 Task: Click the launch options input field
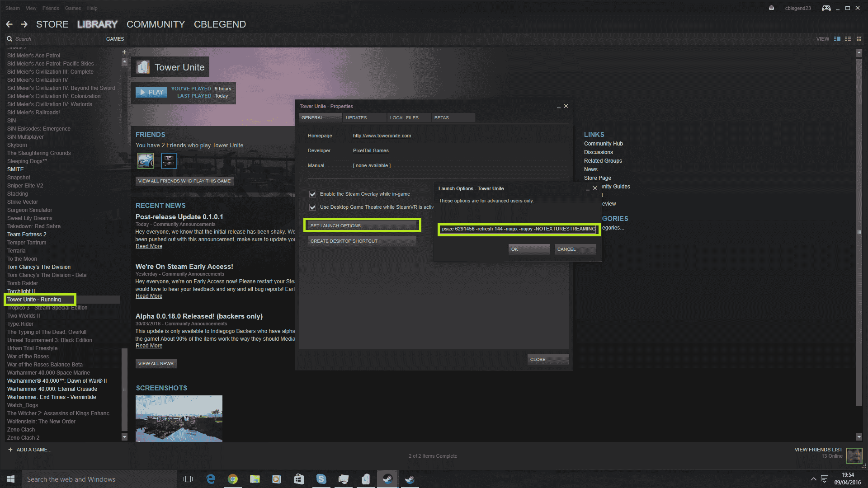[518, 229]
